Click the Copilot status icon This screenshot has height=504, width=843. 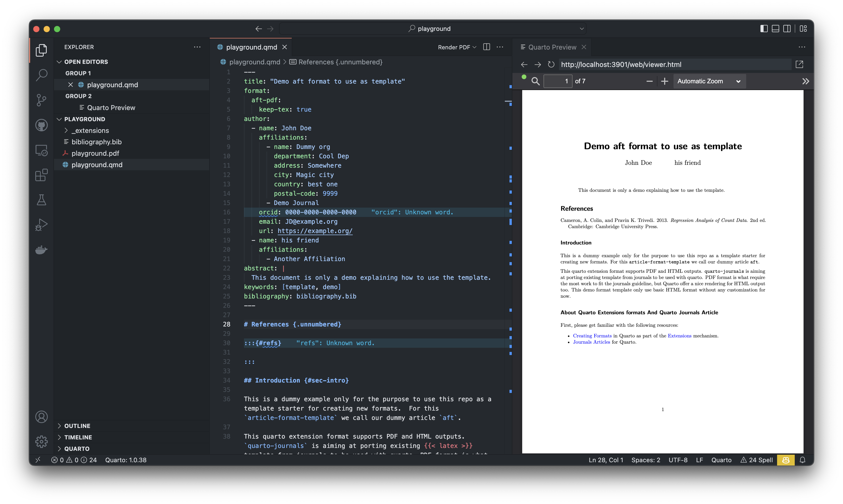pos(786,460)
